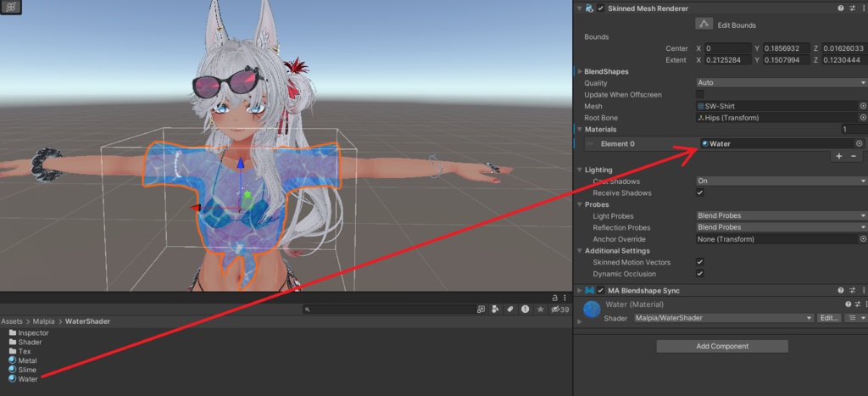Click the Edit Bounds icon button
The height and width of the screenshot is (396, 868).
click(704, 25)
